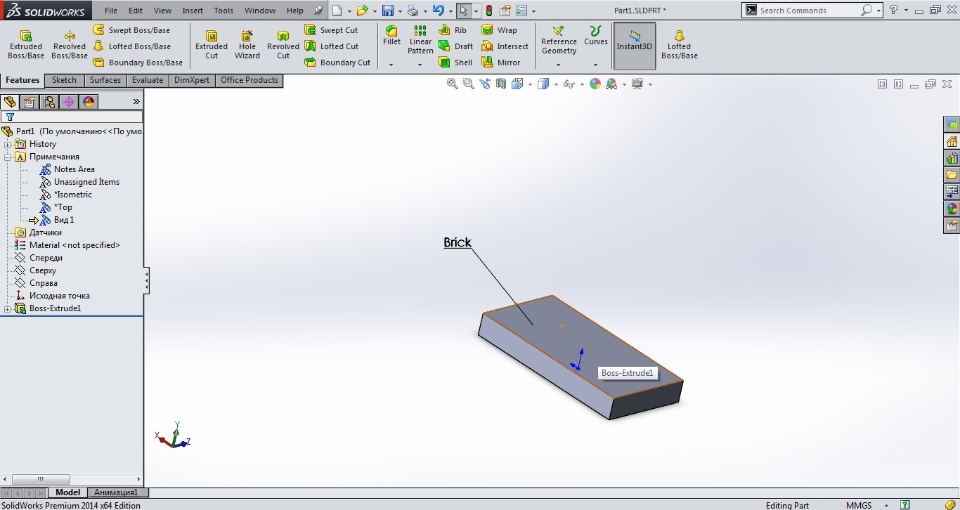Click the Zoom to Fit icon
The height and width of the screenshot is (510, 960).
[x=452, y=84]
